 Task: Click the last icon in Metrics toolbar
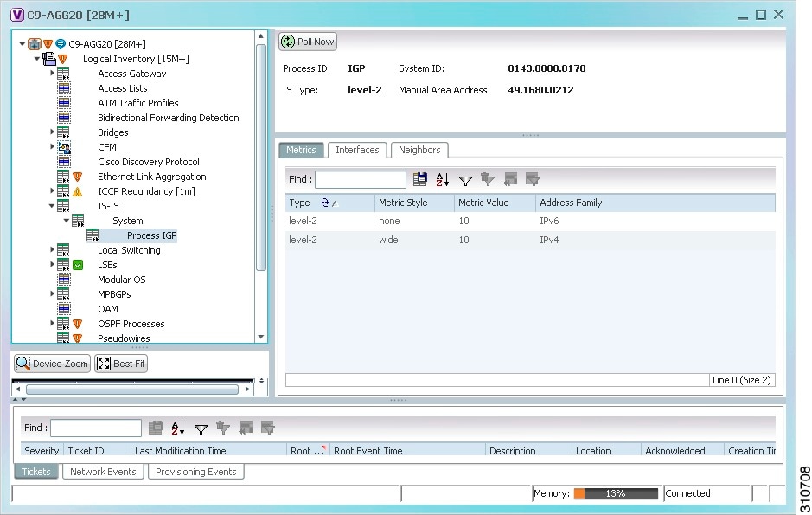click(x=533, y=179)
